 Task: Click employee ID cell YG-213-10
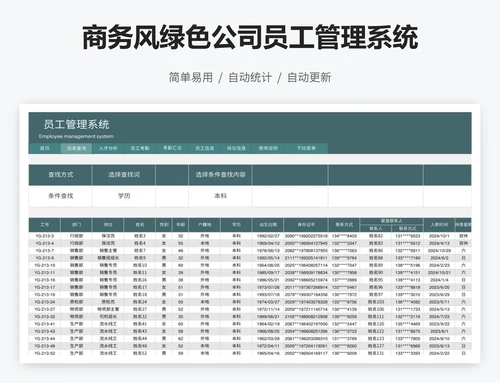click(x=45, y=265)
